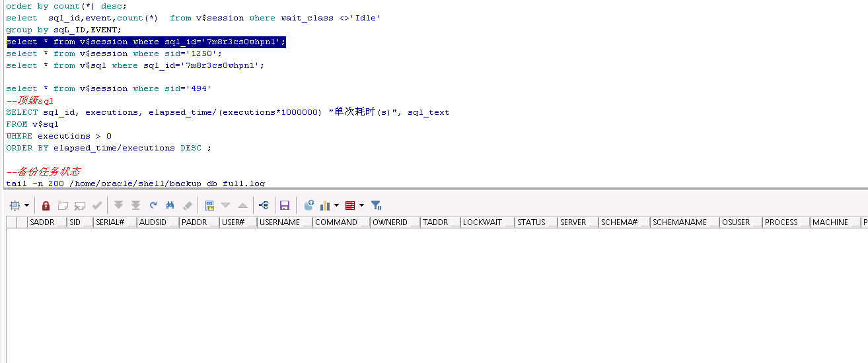Open the bar chart dropdown arrow
868x363 pixels.
pos(336,206)
